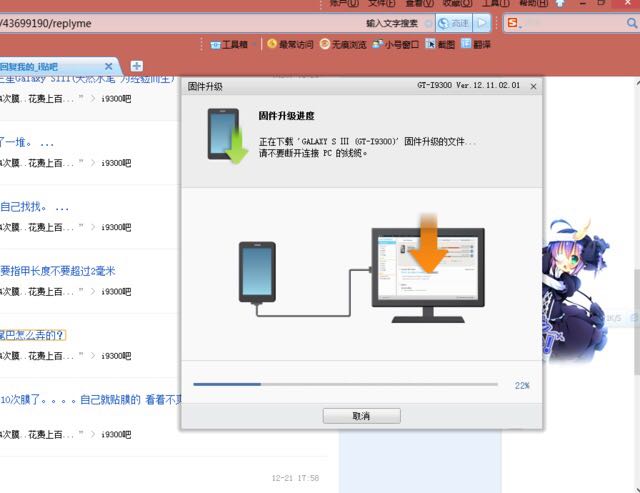Open the 帮助(H) menu
640x493 pixels.
pyautogui.click(x=533, y=3)
